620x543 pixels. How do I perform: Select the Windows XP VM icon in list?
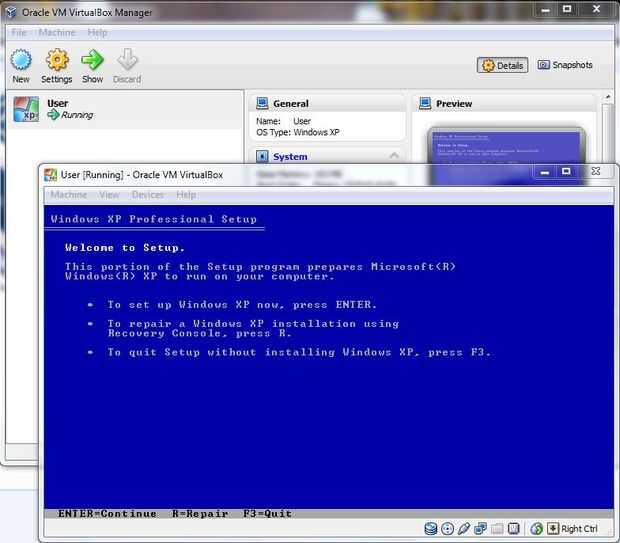(26, 109)
